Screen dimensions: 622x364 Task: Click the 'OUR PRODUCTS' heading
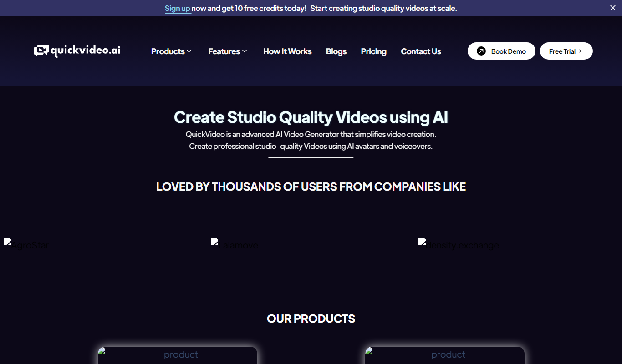tap(311, 318)
